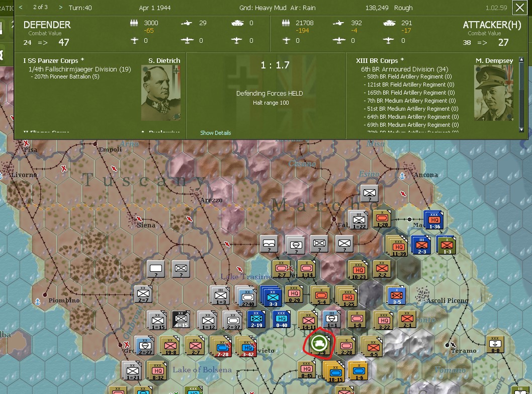The width and height of the screenshot is (532, 394).
Task: Select the 1=15 German infantry counter
Action: (158, 321)
